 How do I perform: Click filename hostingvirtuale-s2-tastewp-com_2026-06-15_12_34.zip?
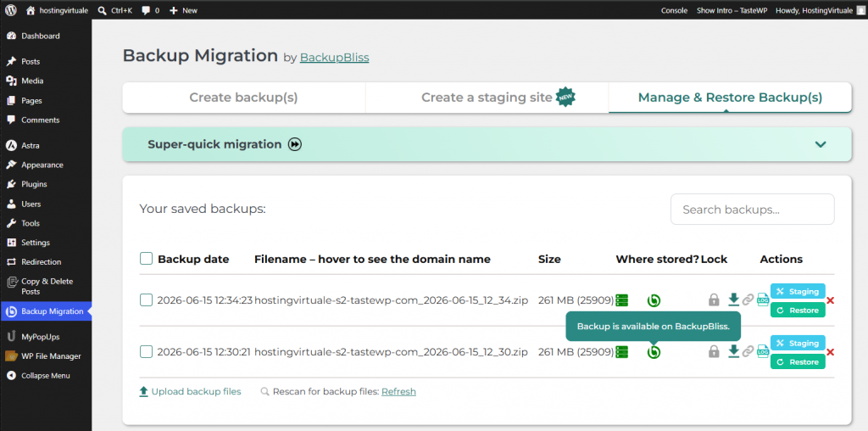pos(391,300)
